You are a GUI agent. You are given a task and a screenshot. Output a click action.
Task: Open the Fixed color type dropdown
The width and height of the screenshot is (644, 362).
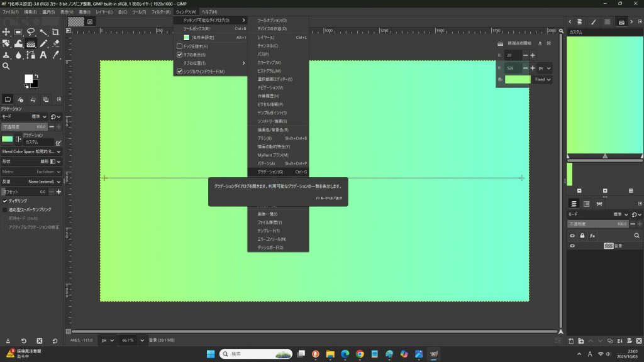coord(543,80)
